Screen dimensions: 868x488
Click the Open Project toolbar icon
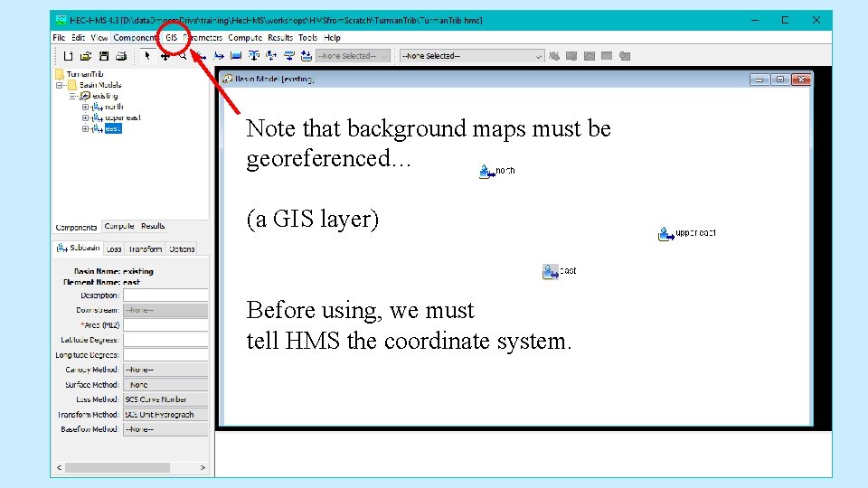[x=86, y=56]
